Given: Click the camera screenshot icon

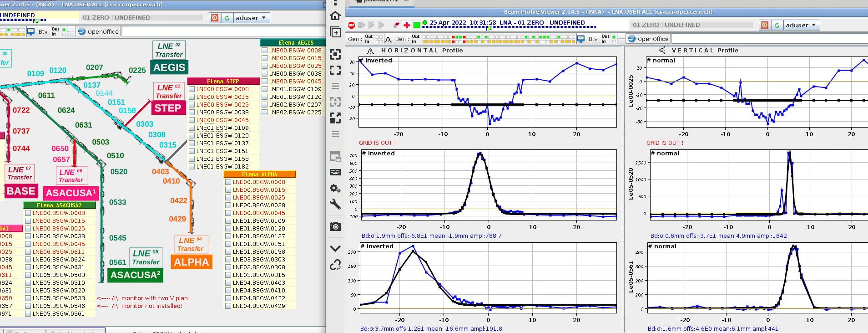Looking at the screenshot, I should tap(335, 226).
